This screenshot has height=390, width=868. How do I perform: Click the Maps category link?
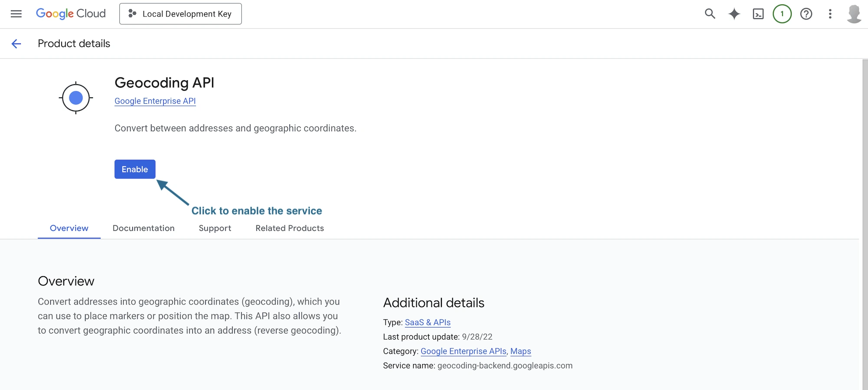(x=520, y=351)
